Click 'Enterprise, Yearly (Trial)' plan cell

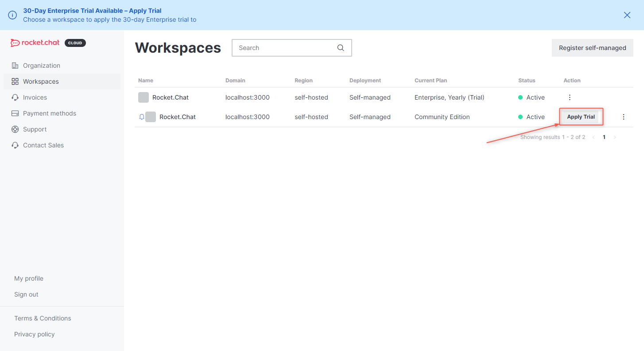point(450,97)
